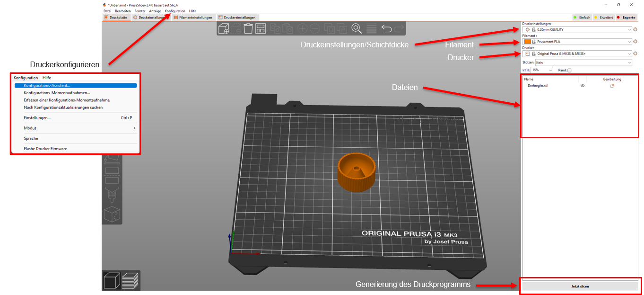Expand the Druckeinstellungen preset dropdown

click(629, 29)
